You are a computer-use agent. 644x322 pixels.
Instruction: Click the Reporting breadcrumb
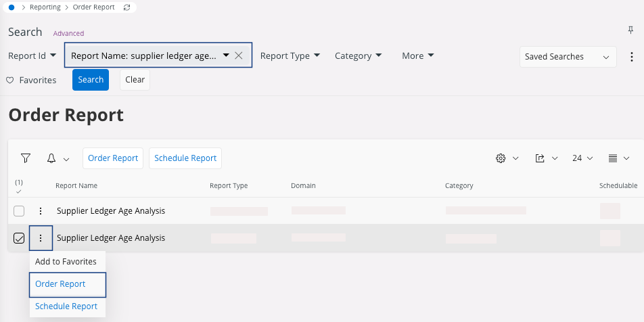(45, 7)
